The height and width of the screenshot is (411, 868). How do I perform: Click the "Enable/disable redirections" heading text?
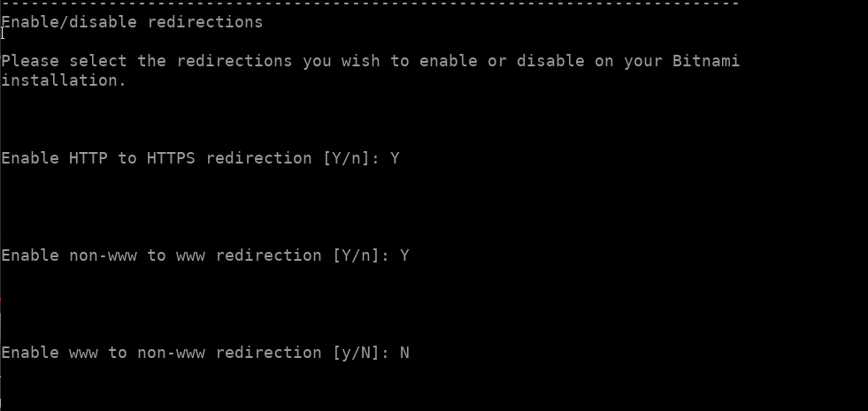pos(132,22)
